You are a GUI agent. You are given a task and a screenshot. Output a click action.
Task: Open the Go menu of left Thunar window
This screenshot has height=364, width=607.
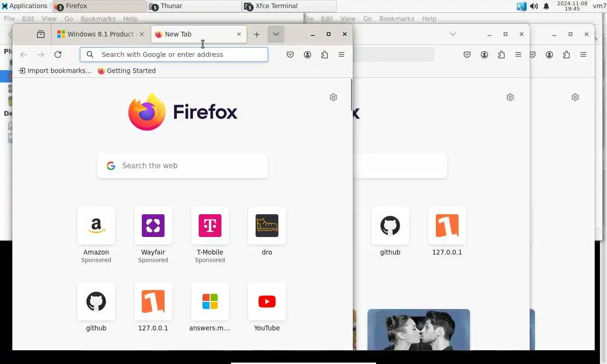tap(69, 18)
